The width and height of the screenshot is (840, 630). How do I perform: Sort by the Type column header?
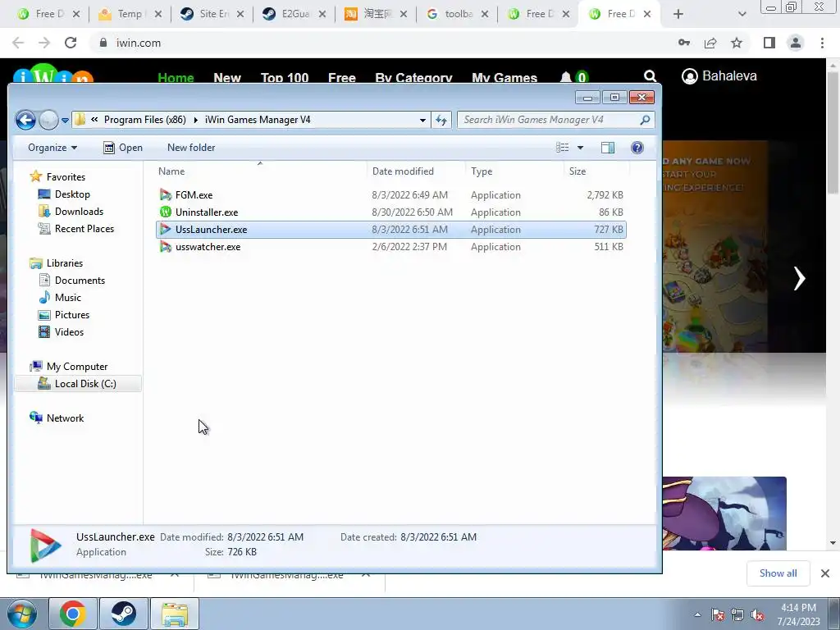coord(481,171)
